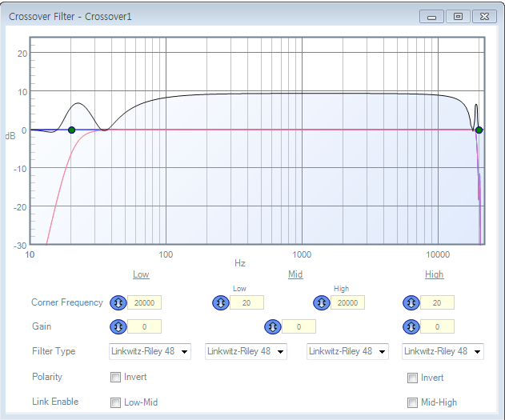Click the Low gain value field
The height and width of the screenshot is (420, 505).
coord(144,326)
